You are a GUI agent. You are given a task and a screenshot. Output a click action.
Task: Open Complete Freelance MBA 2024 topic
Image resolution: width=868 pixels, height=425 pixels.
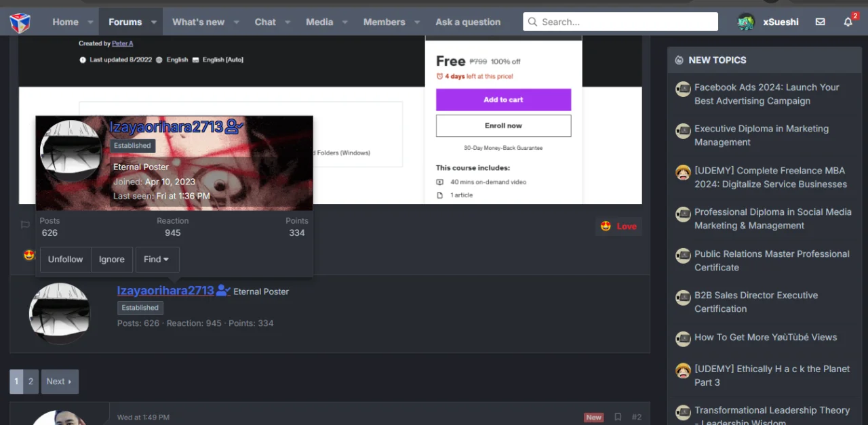coord(770,177)
